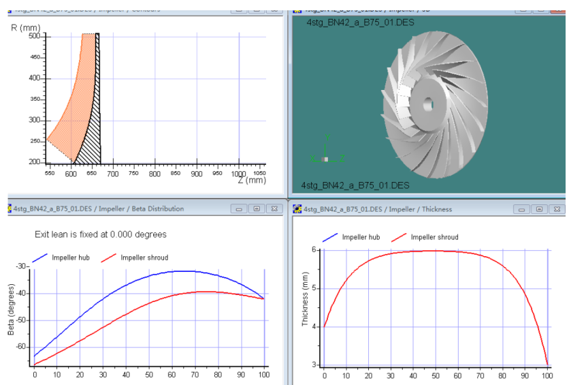Click the Z (mm) axis label
Image resolution: width=571 pixels, height=385 pixels.
point(252,180)
